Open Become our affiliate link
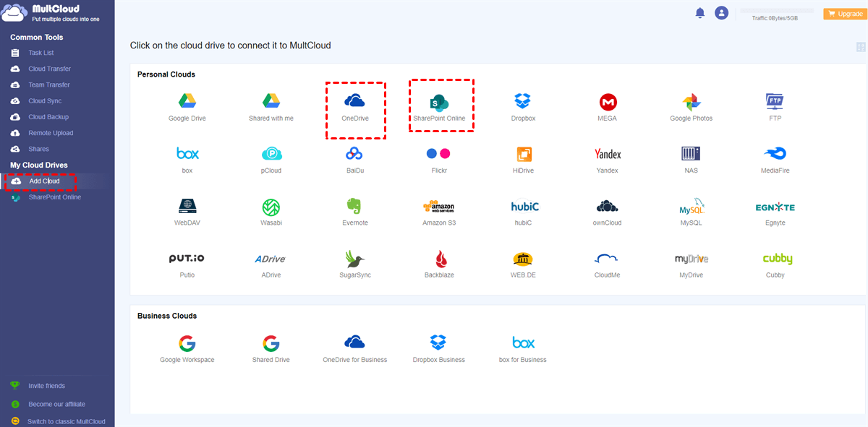 tap(56, 404)
